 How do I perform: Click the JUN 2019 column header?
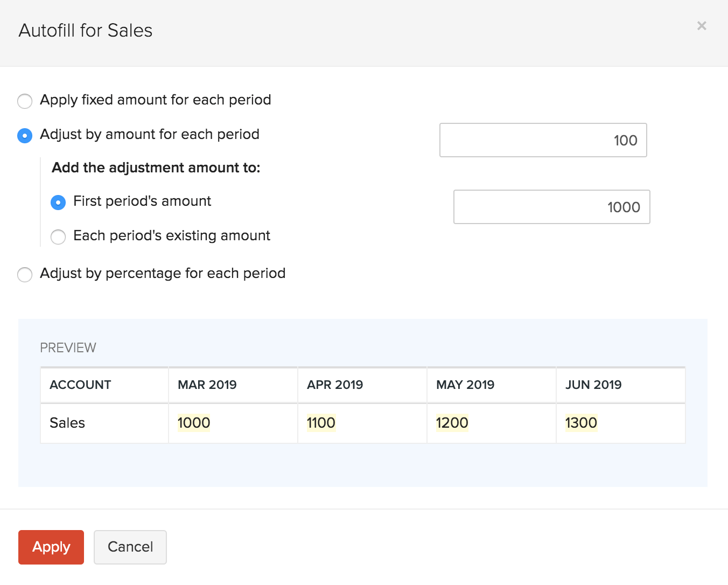[x=593, y=385]
